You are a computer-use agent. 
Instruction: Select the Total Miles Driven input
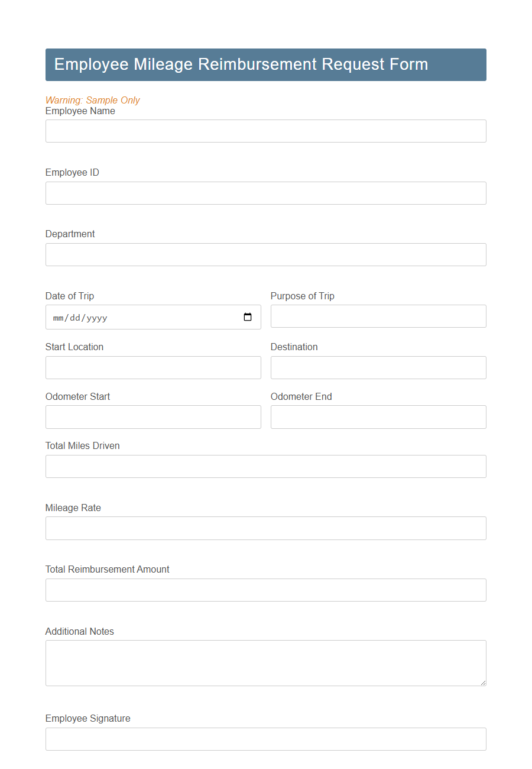tap(265, 466)
